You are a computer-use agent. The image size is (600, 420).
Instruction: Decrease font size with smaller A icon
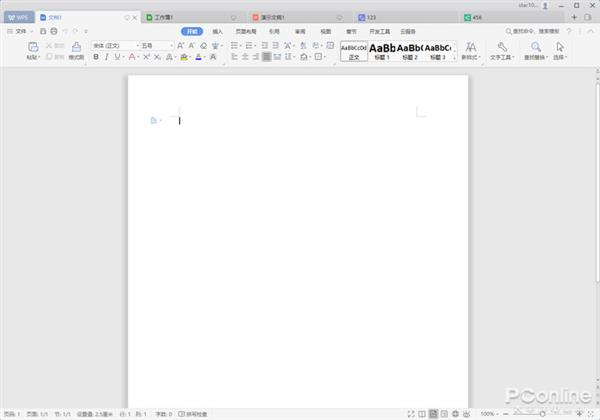click(x=192, y=46)
